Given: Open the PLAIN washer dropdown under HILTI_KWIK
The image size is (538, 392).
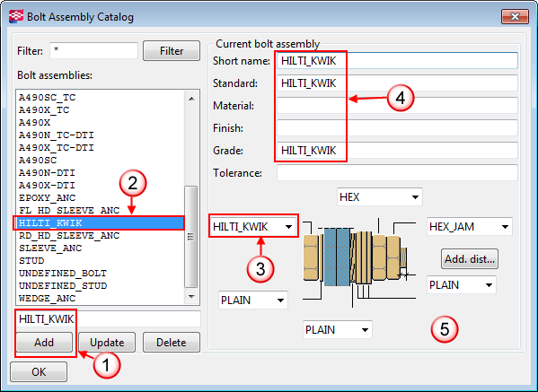Looking at the screenshot, I should tap(253, 301).
